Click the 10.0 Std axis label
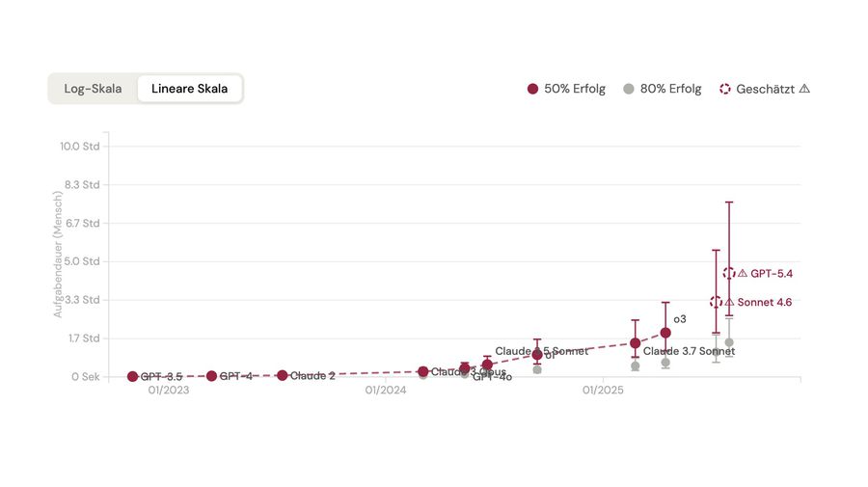 [x=80, y=147]
